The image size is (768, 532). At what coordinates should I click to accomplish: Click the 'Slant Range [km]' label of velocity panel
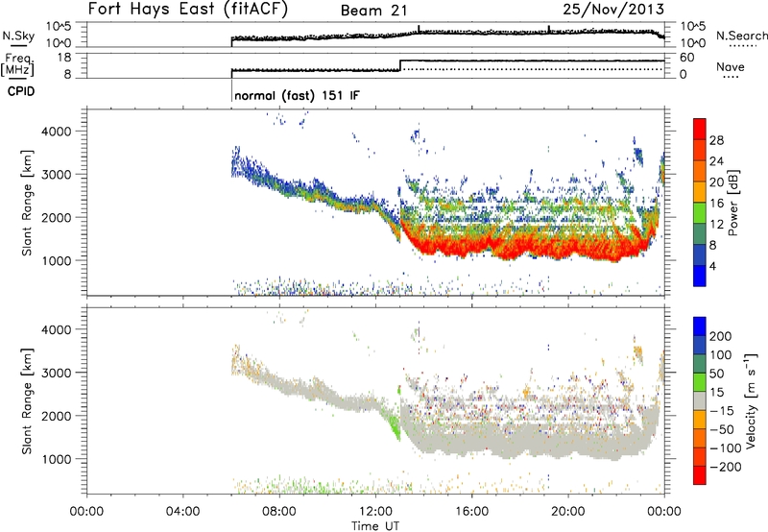[27, 401]
